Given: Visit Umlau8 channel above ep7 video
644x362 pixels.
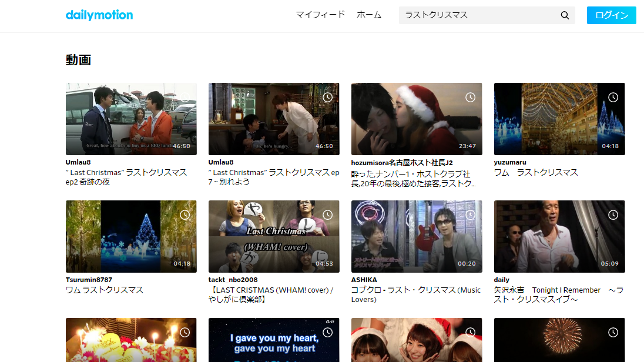Looking at the screenshot, I should pos(221,162).
